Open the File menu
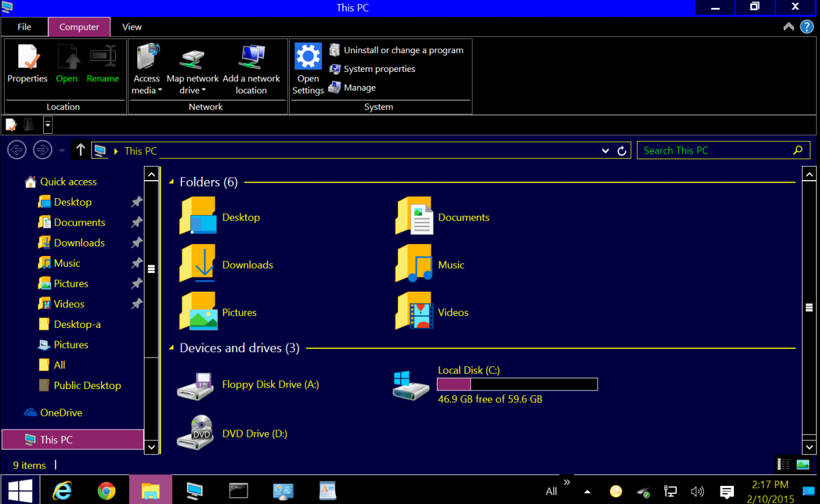820x504 pixels. (x=24, y=27)
